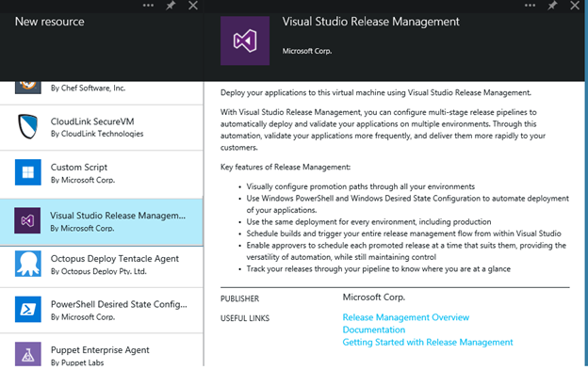Open the Documentation link
588x370 pixels.
(374, 330)
